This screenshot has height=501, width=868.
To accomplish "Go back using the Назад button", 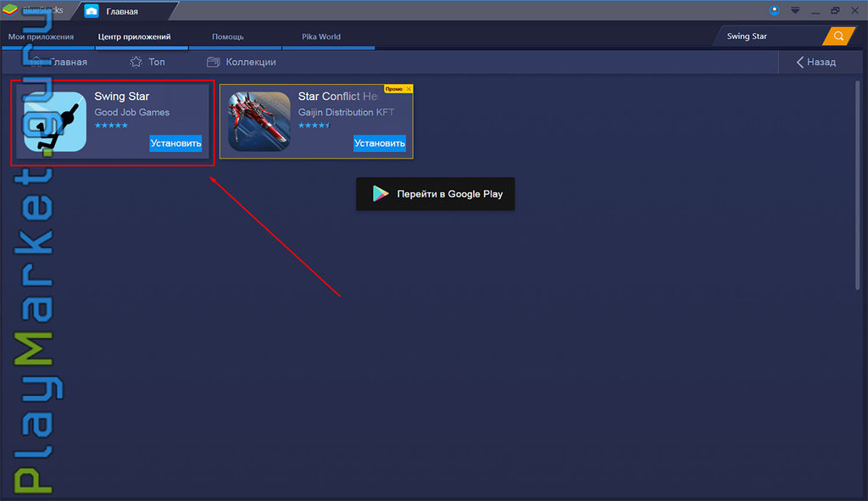I will 816,62.
